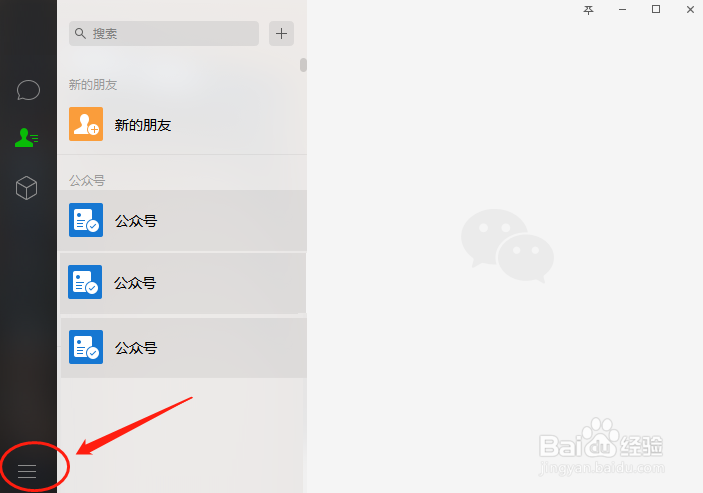
Task: Select the third 公众号 list entry text
Action: point(136,348)
